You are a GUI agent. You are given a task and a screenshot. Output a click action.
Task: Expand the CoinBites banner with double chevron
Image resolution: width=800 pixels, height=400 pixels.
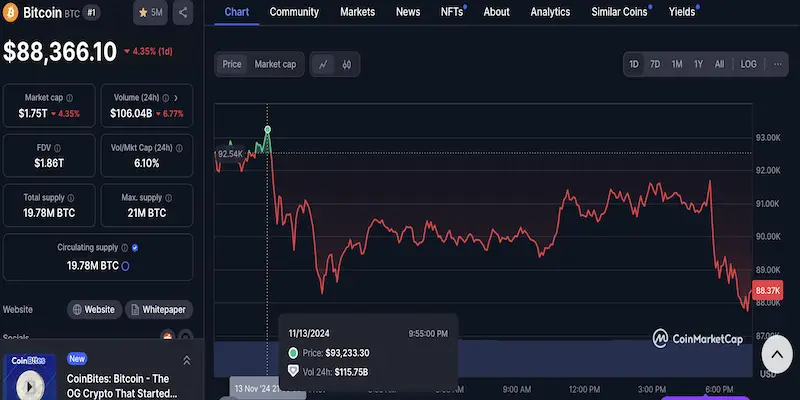tap(187, 360)
